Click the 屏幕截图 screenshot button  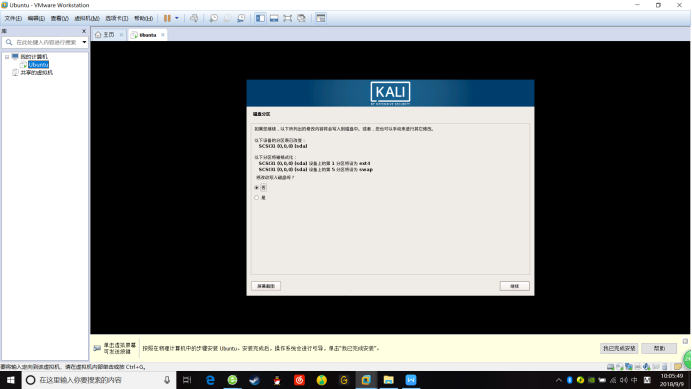click(266, 286)
